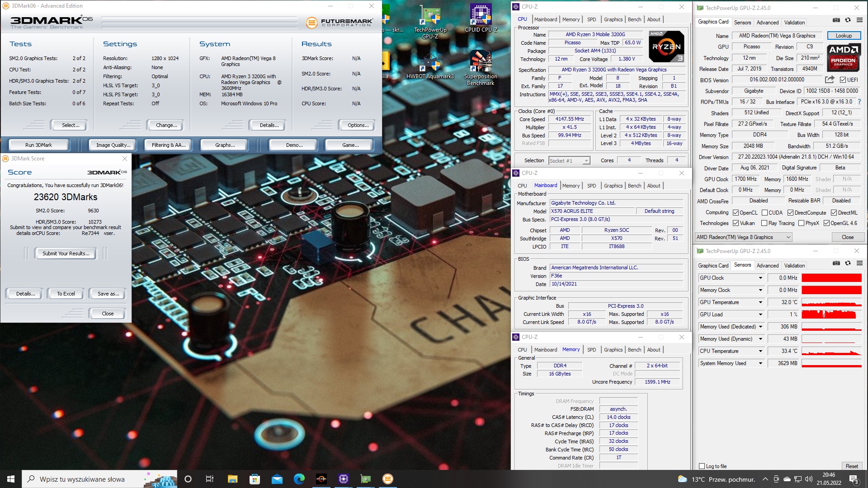Screen dimensions: 868x488
Task: Click Submit Your Results button
Action: (x=66, y=253)
